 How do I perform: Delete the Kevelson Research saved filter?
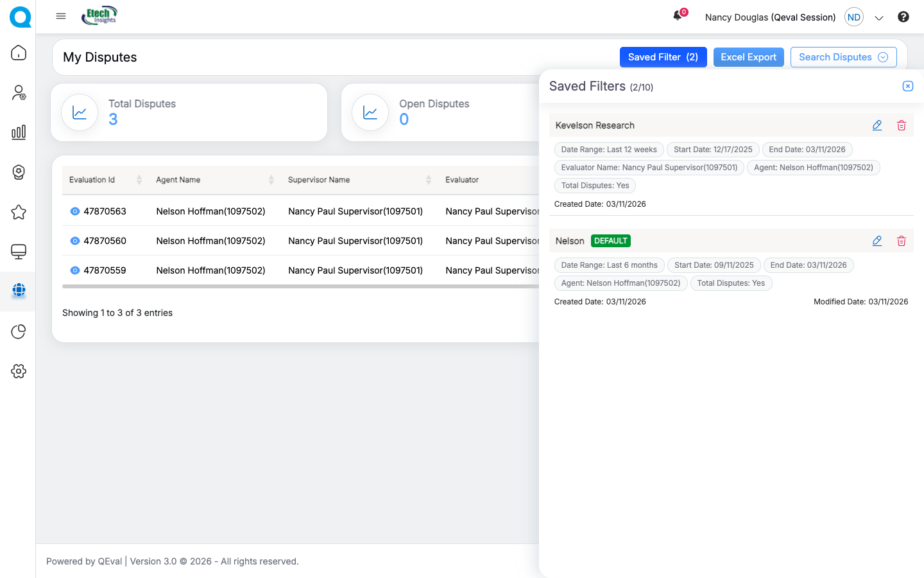[901, 126]
